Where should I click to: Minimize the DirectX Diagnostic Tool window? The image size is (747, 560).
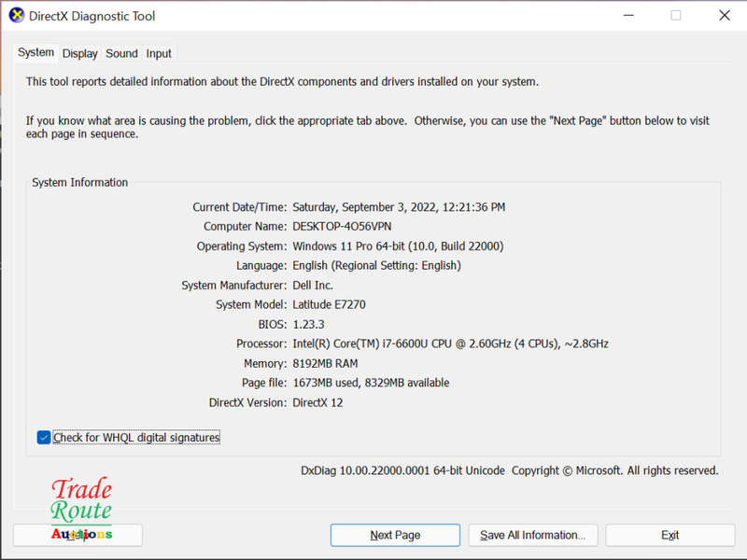pos(628,15)
